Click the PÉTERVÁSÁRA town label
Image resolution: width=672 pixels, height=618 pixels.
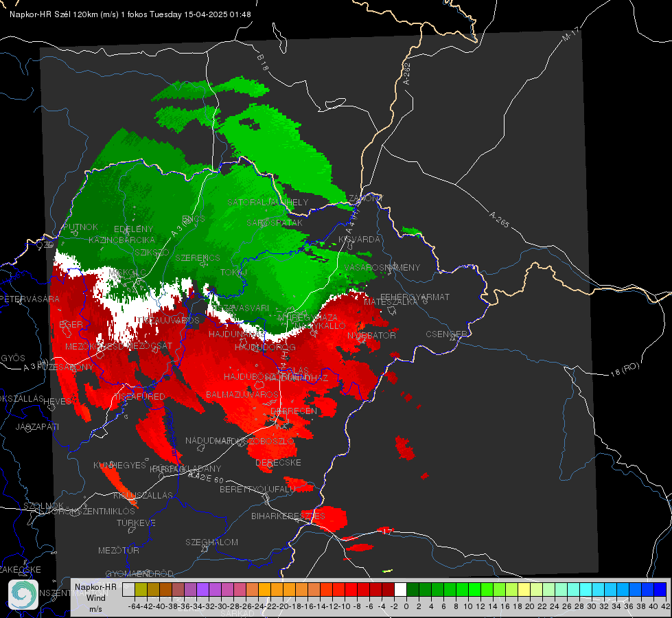click(x=30, y=299)
